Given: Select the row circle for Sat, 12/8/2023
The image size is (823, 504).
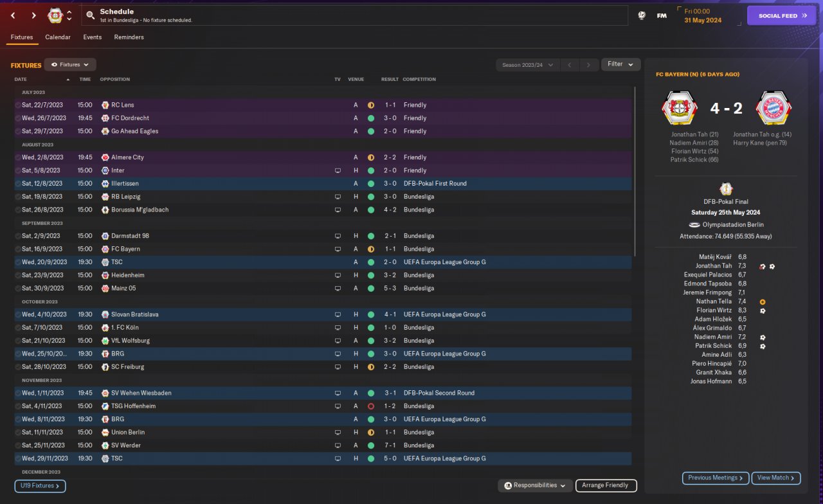Looking at the screenshot, I should coord(18,184).
